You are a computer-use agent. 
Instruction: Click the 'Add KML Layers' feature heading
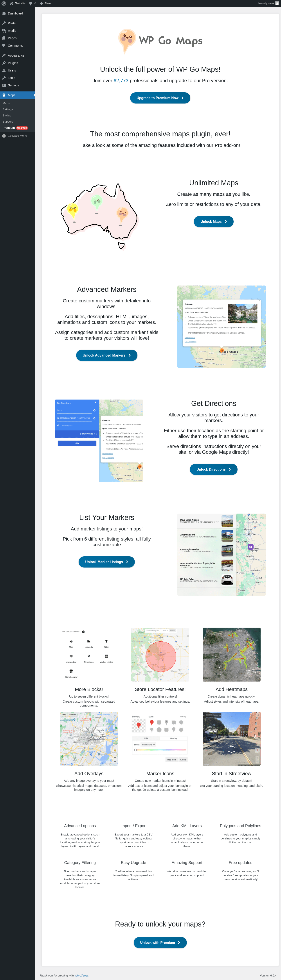187,826
